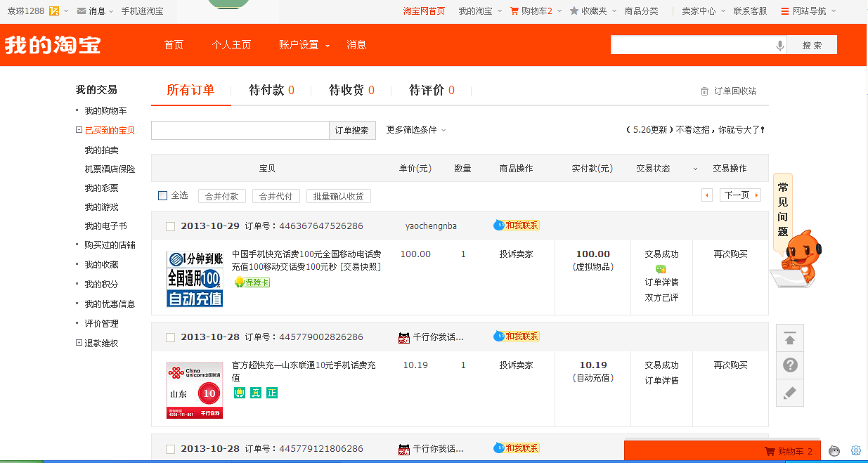Select the 2013-10-29 order checkbox

click(170, 226)
